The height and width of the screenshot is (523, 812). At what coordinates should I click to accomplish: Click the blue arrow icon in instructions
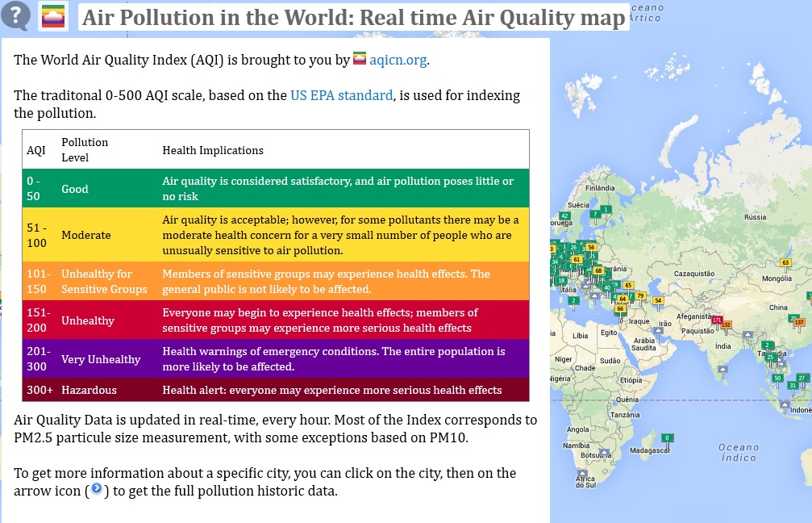97,490
